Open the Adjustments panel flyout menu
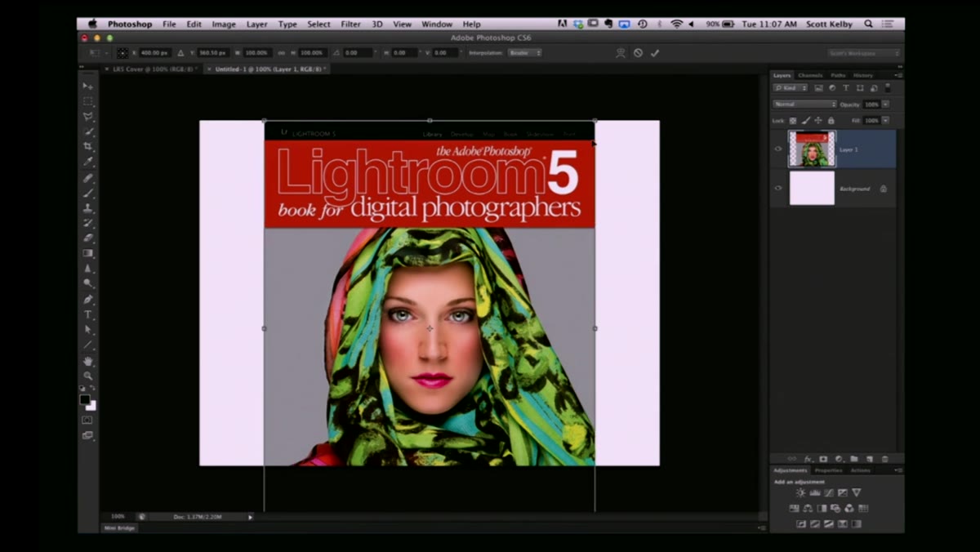980x552 pixels. pos(898,470)
